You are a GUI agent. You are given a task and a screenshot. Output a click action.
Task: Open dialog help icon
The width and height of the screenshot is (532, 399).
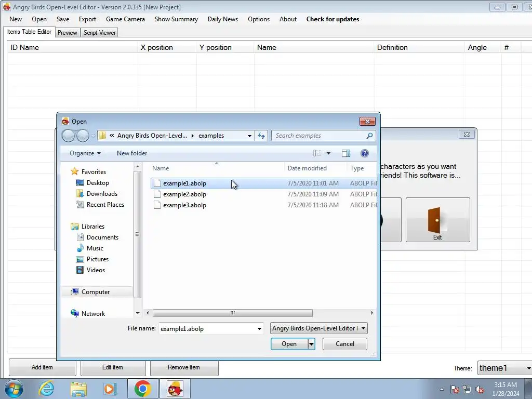[x=364, y=153]
